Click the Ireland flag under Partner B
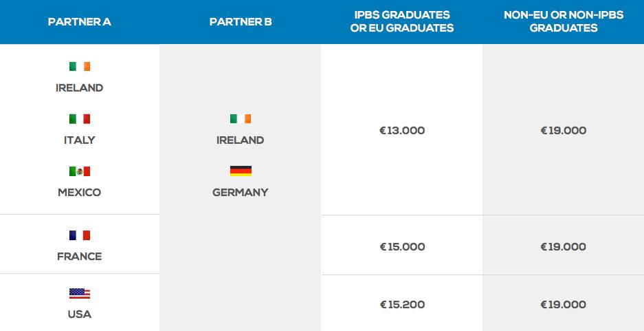This screenshot has width=644, height=331. click(x=241, y=119)
